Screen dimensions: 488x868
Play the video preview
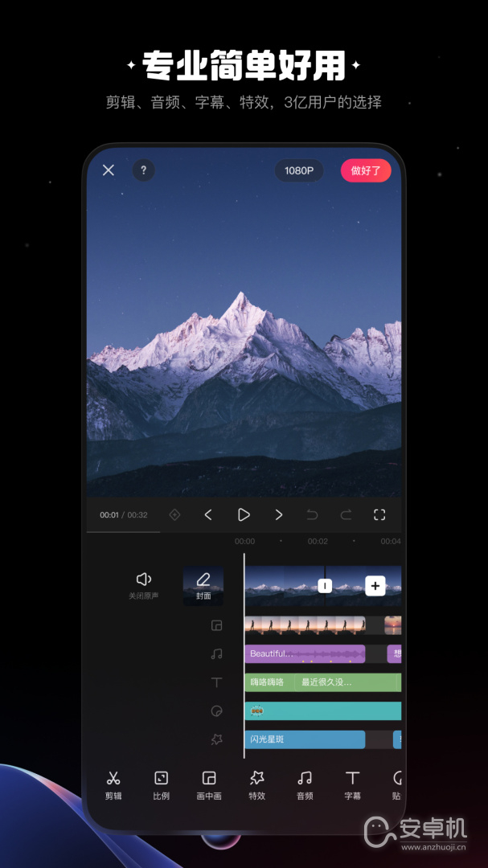click(x=244, y=515)
